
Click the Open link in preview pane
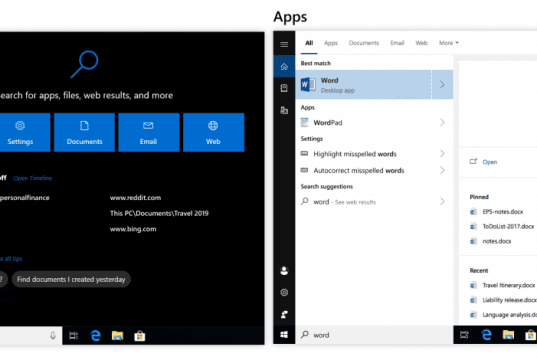click(x=489, y=162)
